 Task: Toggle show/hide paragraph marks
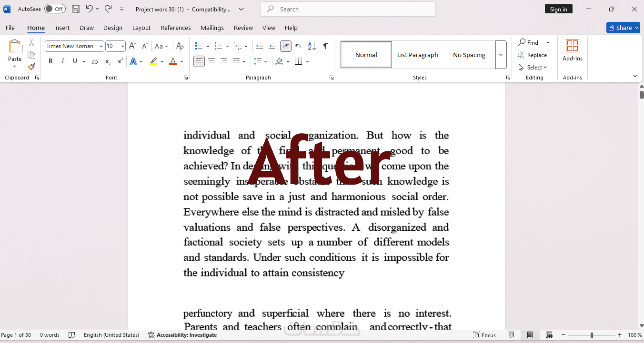tap(326, 46)
